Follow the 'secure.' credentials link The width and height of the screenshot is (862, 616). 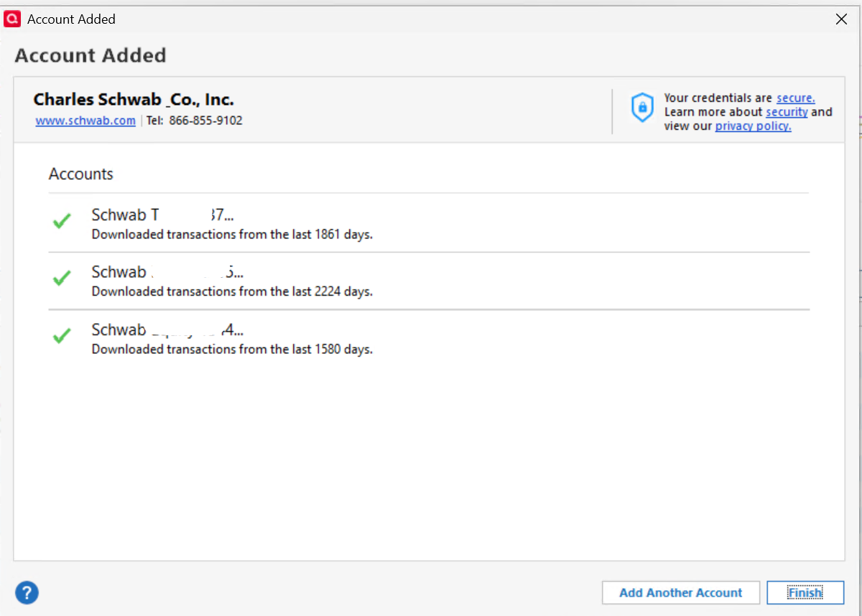click(795, 98)
